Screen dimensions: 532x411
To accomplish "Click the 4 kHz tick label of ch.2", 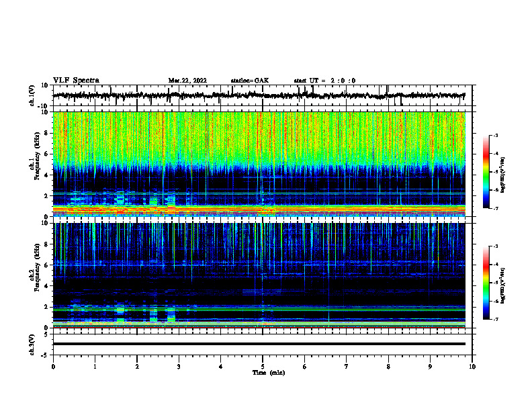I will pos(46,286).
